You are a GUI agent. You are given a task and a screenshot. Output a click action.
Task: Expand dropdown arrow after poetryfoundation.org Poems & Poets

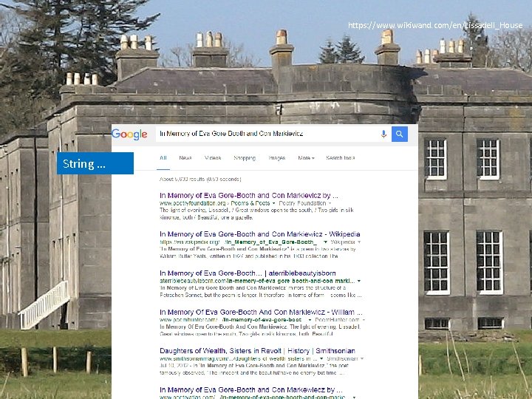pos(274,203)
